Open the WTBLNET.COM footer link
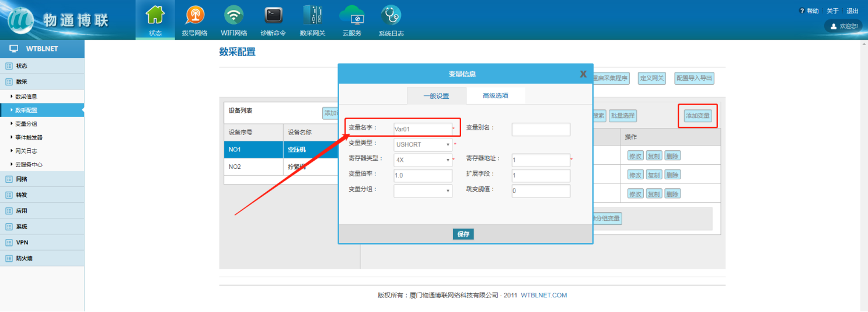 coord(543,296)
